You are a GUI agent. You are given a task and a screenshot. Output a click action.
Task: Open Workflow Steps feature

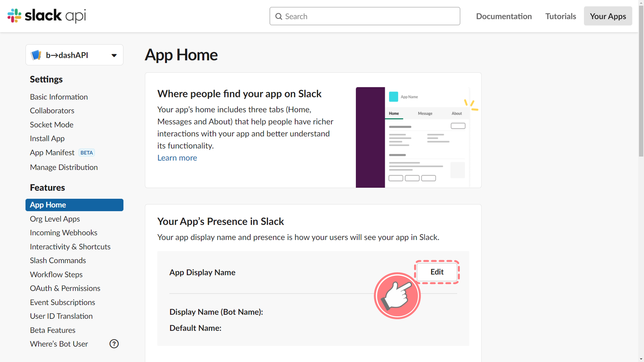[x=56, y=274]
